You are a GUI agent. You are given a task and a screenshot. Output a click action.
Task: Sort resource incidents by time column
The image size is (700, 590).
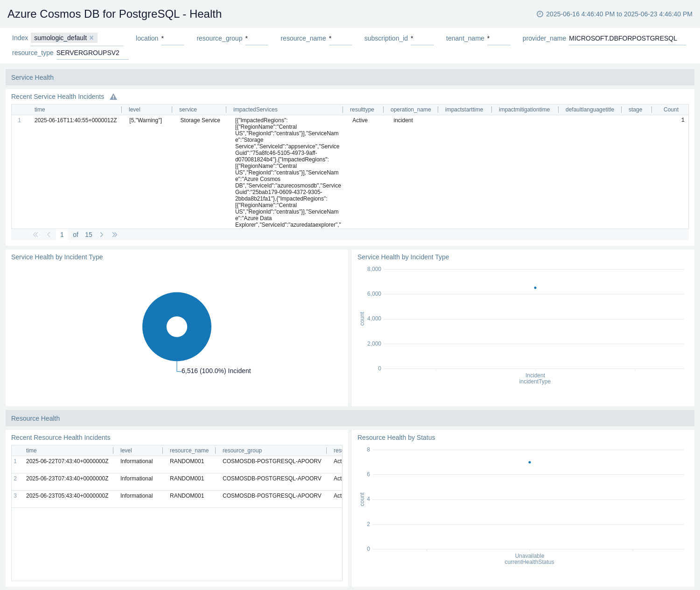pyautogui.click(x=31, y=451)
